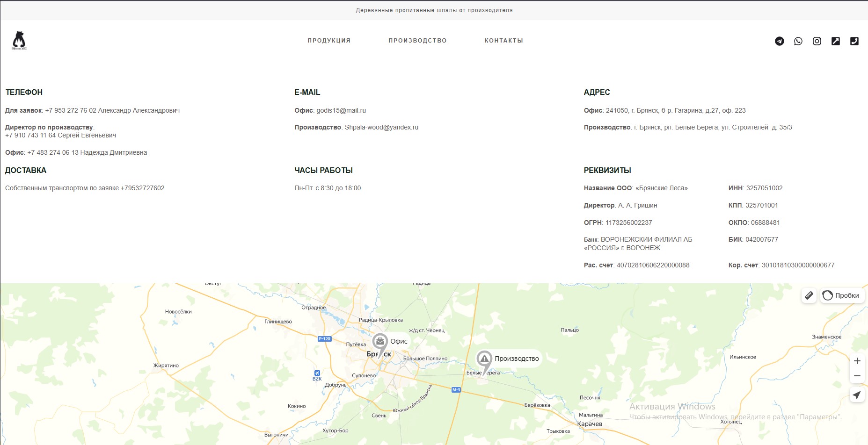Click the geolocation arrow on the map
Viewport: 868px width, 445px height.
point(857,395)
